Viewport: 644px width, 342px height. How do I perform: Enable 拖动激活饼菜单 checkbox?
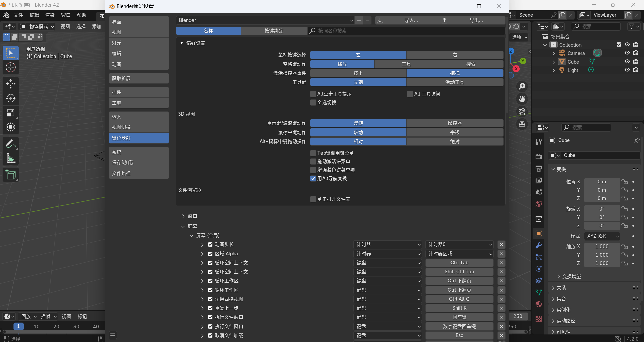[313, 161]
